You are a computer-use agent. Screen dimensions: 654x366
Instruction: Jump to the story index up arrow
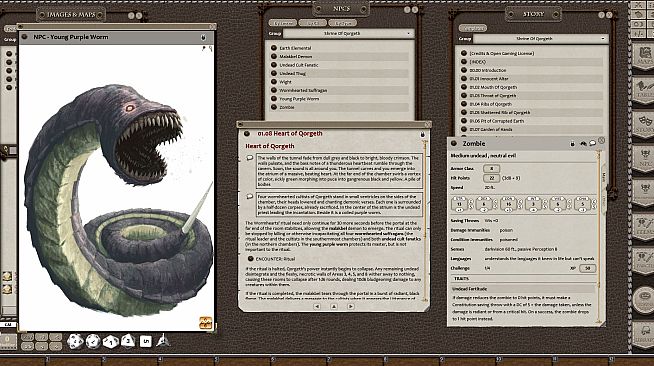334,306
